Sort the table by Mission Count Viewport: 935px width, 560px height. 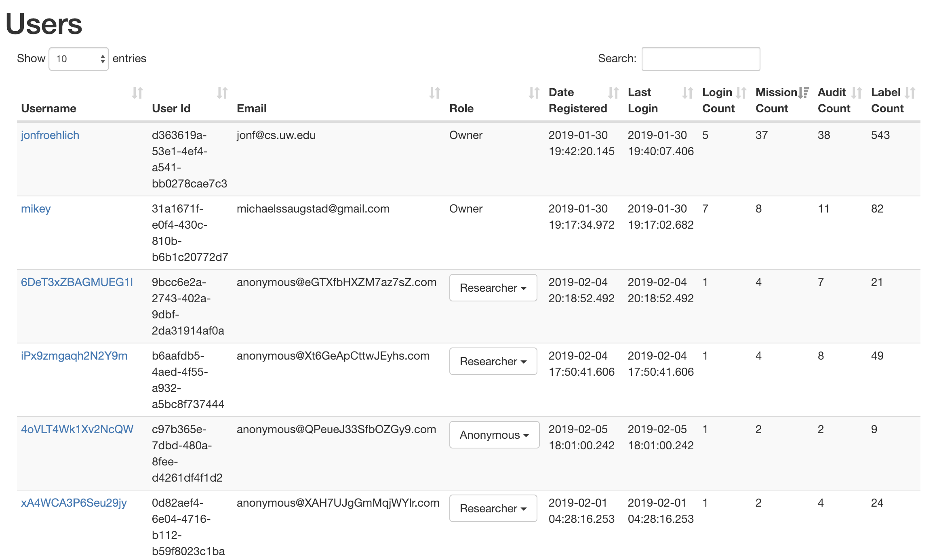point(803,93)
